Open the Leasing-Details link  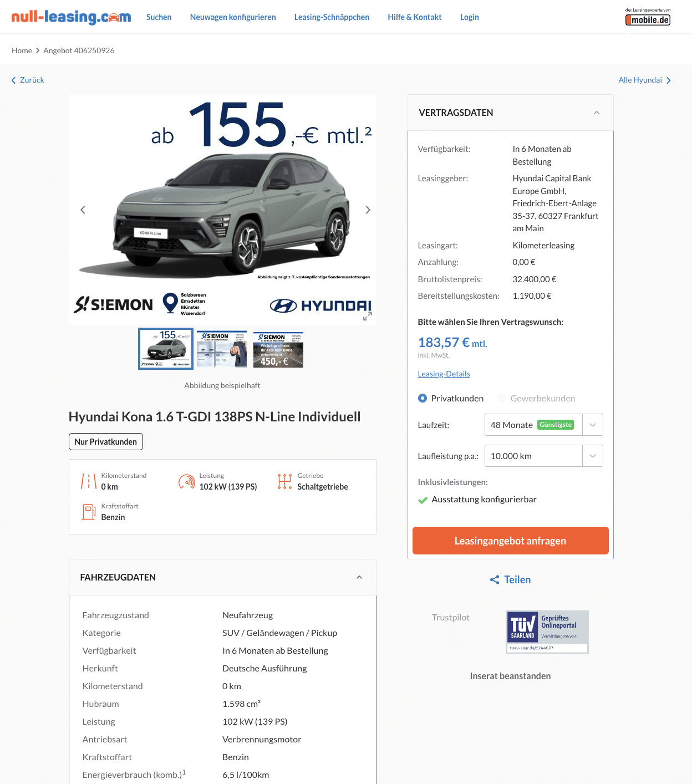(x=444, y=374)
